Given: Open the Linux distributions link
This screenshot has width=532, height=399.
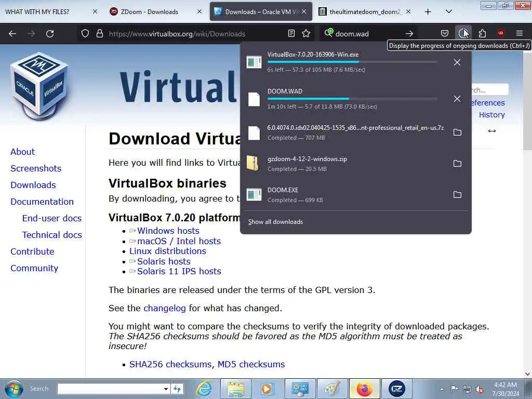Looking at the screenshot, I should (x=168, y=251).
